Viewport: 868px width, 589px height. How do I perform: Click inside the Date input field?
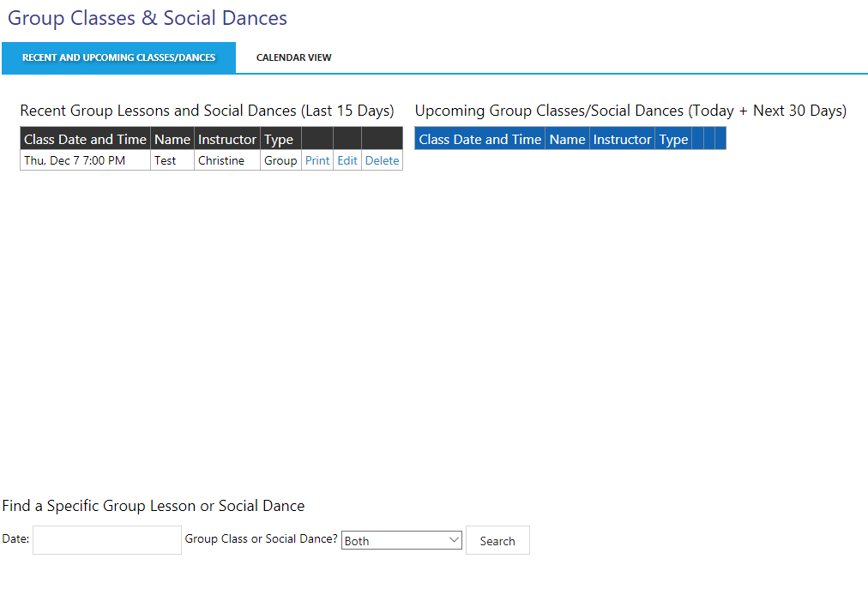click(x=106, y=540)
